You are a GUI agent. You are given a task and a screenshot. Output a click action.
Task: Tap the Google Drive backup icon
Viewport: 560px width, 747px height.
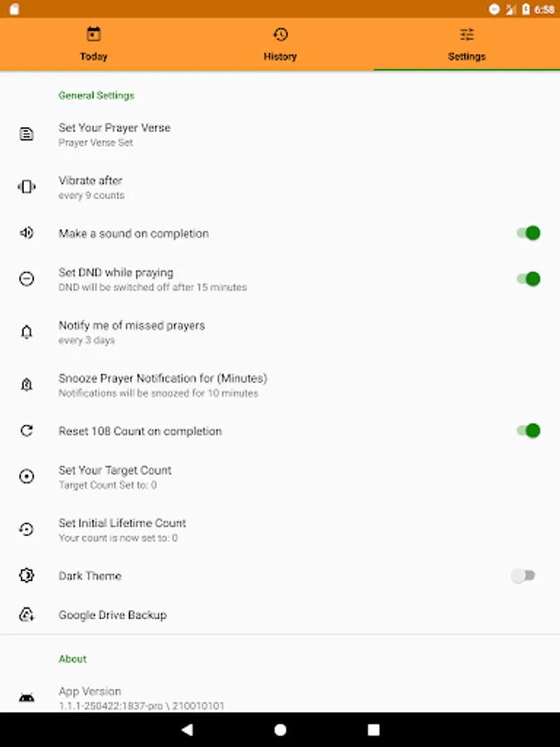coord(27,614)
